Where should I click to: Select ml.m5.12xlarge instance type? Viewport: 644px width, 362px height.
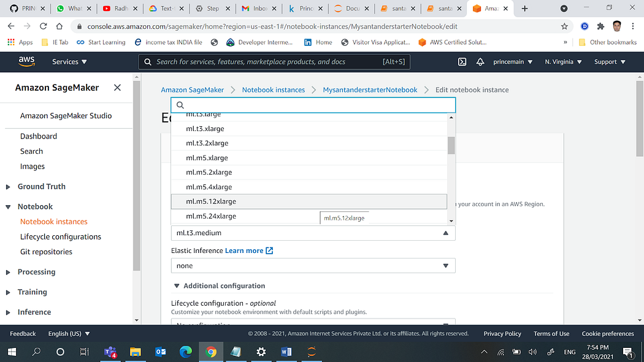(309, 202)
